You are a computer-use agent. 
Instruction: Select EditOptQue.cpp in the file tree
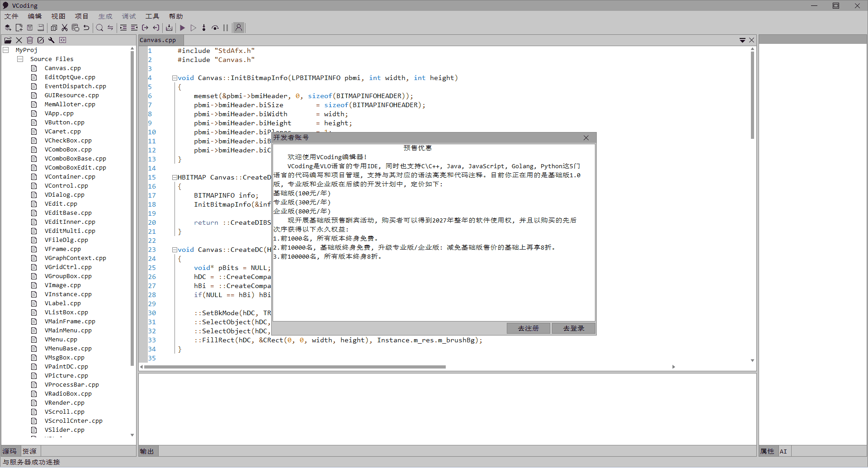(70, 77)
